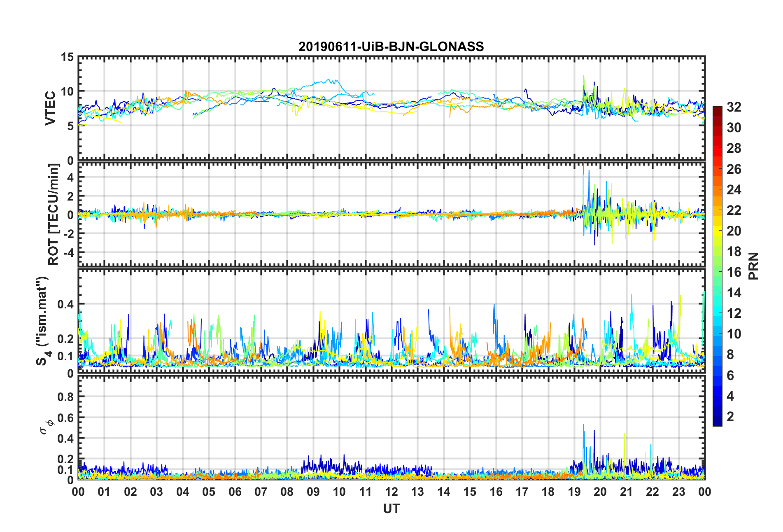Click VTEC axis tick label 10
The width and height of the screenshot is (783, 532).
tap(67, 91)
